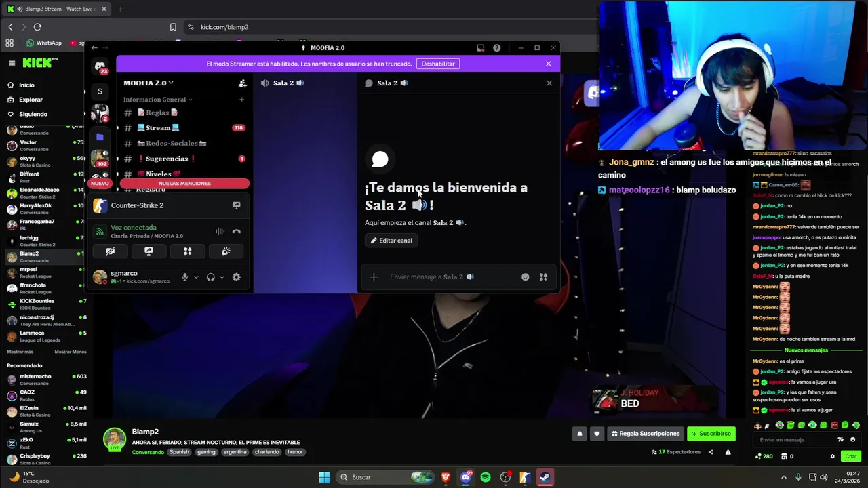The width and height of the screenshot is (868, 488).
Task: Select the argentina tag
Action: click(235, 452)
